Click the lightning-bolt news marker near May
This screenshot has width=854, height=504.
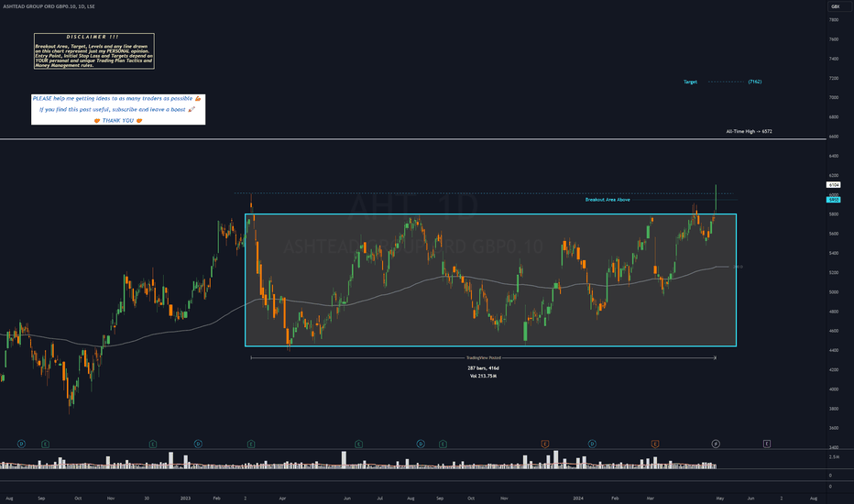click(716, 444)
